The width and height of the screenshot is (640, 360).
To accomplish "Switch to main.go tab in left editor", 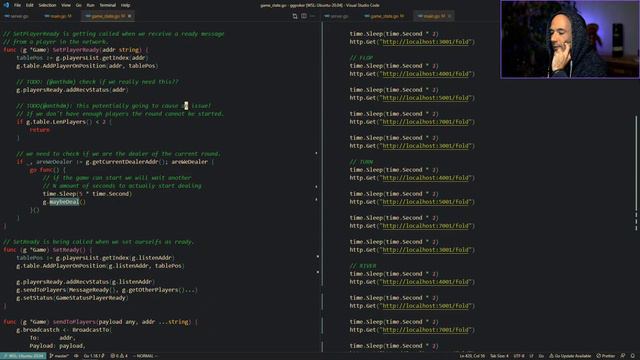I will [x=58, y=16].
